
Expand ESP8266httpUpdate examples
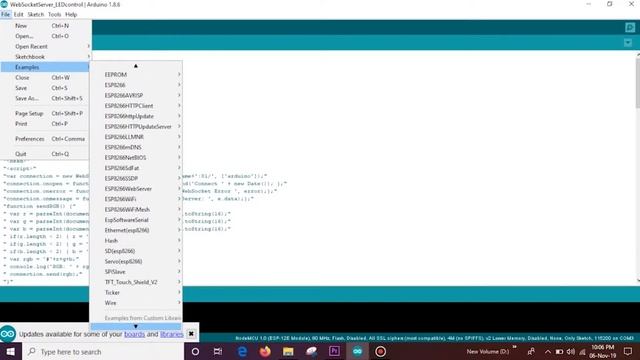click(x=136, y=116)
